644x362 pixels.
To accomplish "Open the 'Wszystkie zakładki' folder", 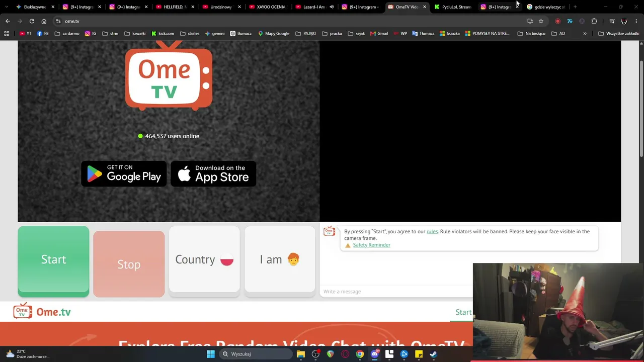I will [x=618, y=34].
